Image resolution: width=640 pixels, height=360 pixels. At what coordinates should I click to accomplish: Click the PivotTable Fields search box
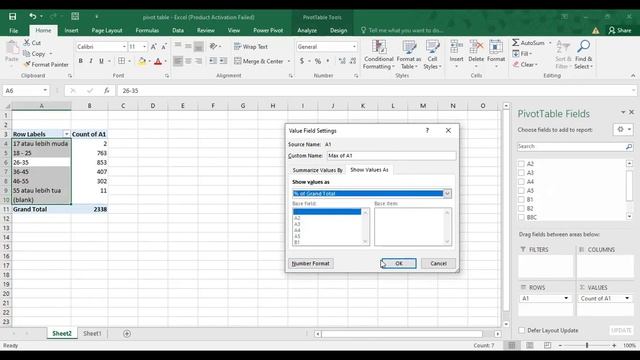click(x=575, y=146)
